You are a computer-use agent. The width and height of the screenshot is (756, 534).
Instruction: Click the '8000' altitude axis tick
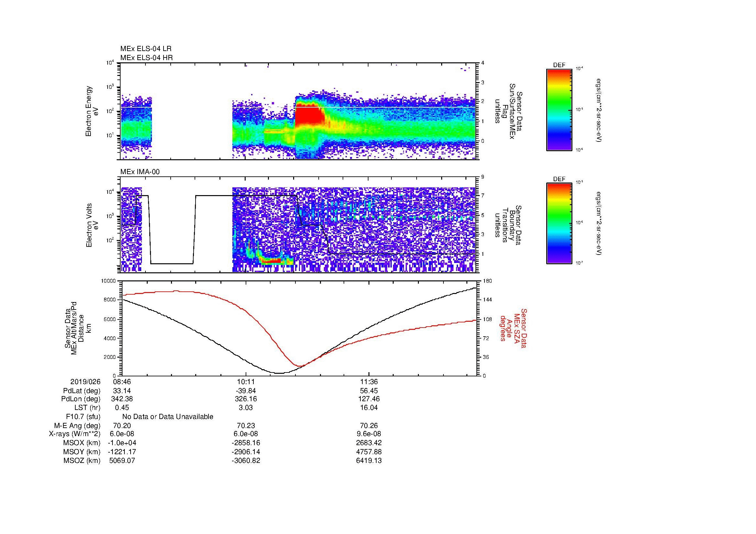pyautogui.click(x=110, y=300)
